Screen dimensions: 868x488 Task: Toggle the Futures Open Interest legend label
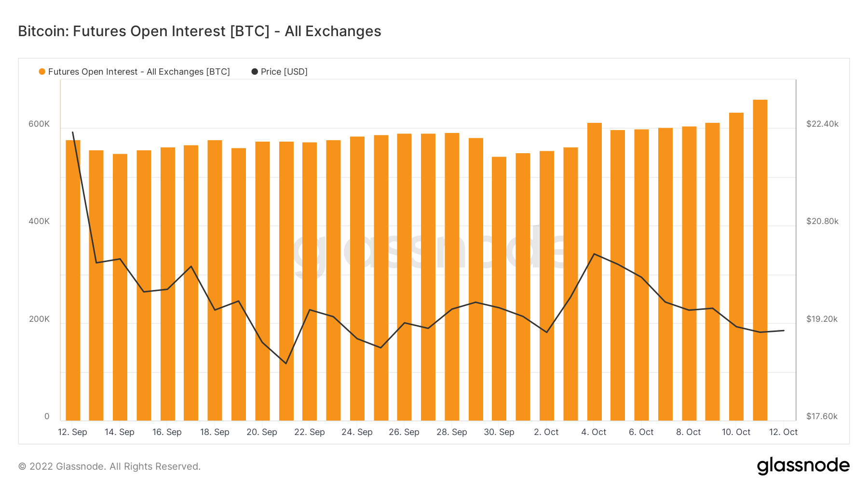coord(139,72)
